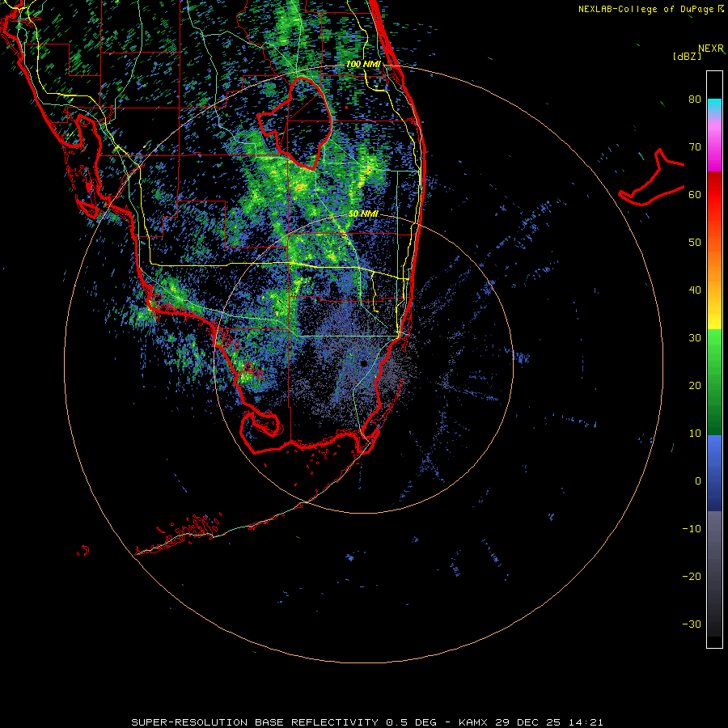This screenshot has width=728, height=728.
Task: Click the 30 value on the color scale
Action: (x=695, y=338)
